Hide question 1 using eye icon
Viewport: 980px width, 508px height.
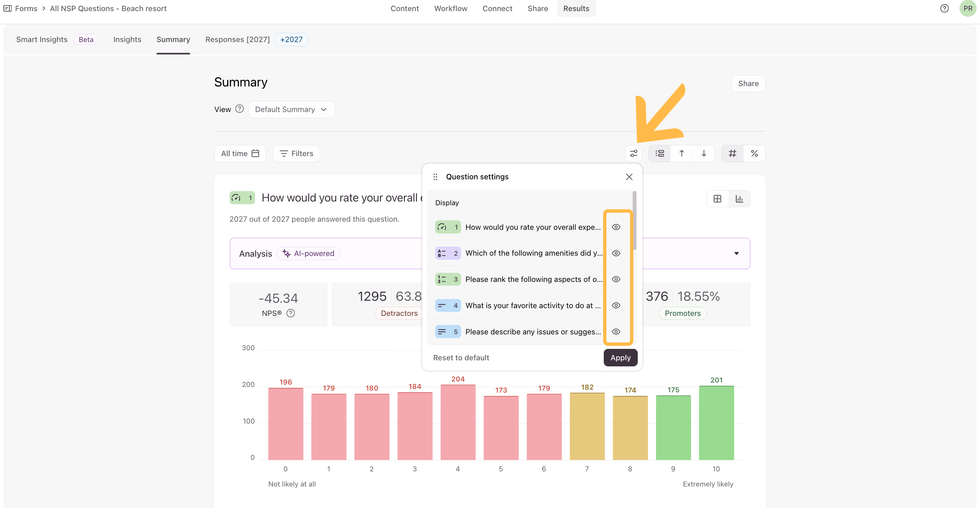click(x=616, y=227)
